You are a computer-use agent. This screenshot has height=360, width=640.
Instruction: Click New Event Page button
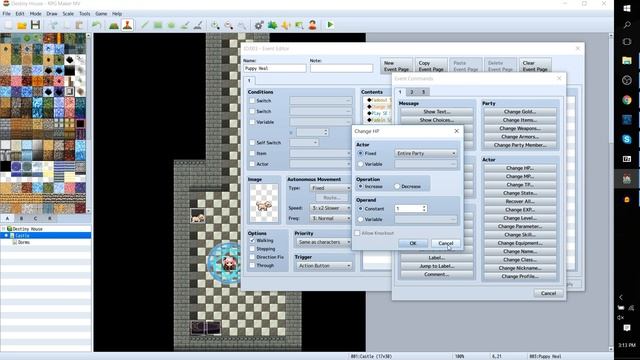pos(396,66)
